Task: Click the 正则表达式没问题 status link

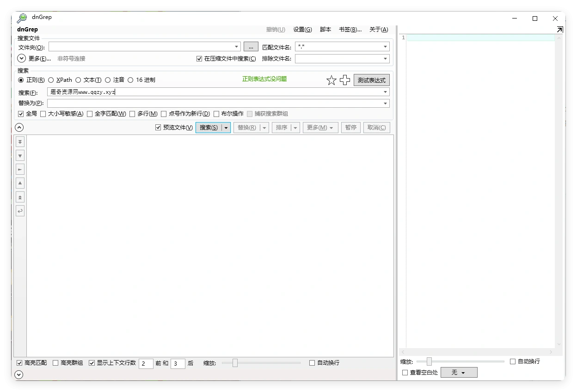Action: [264, 79]
